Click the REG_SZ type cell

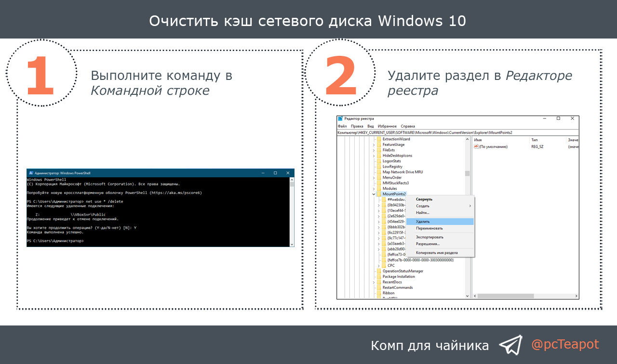pos(537,146)
